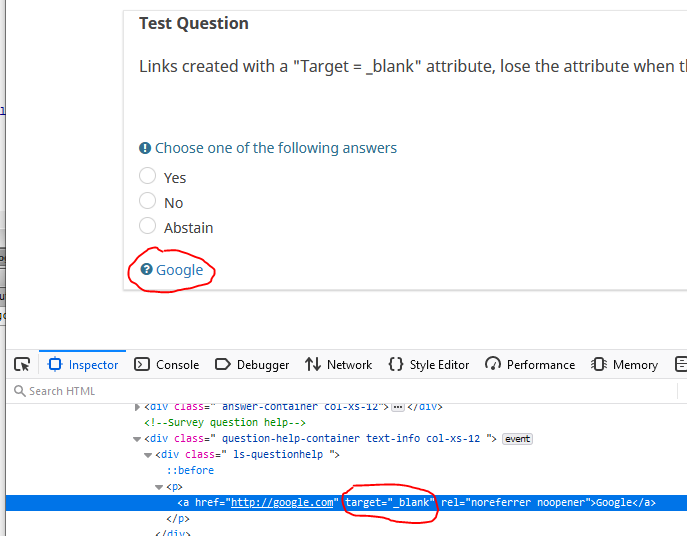The height and width of the screenshot is (536, 687).
Task: Choose the No answer option
Action: point(148,201)
